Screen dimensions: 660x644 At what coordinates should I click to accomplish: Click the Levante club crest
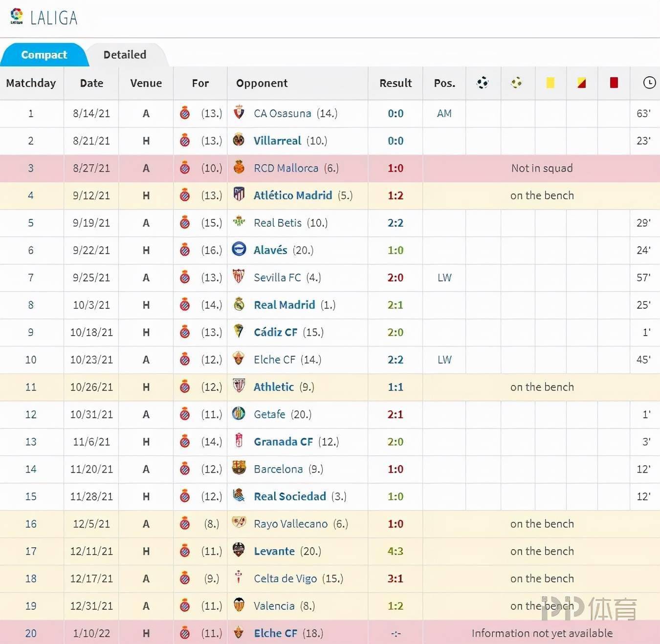239,550
